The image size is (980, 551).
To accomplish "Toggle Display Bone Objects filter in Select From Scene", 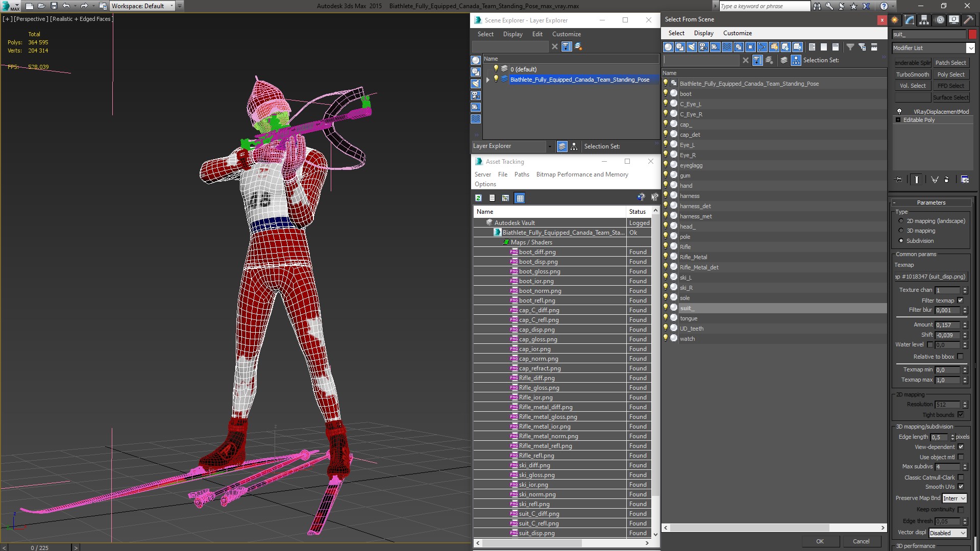I will 762,47.
